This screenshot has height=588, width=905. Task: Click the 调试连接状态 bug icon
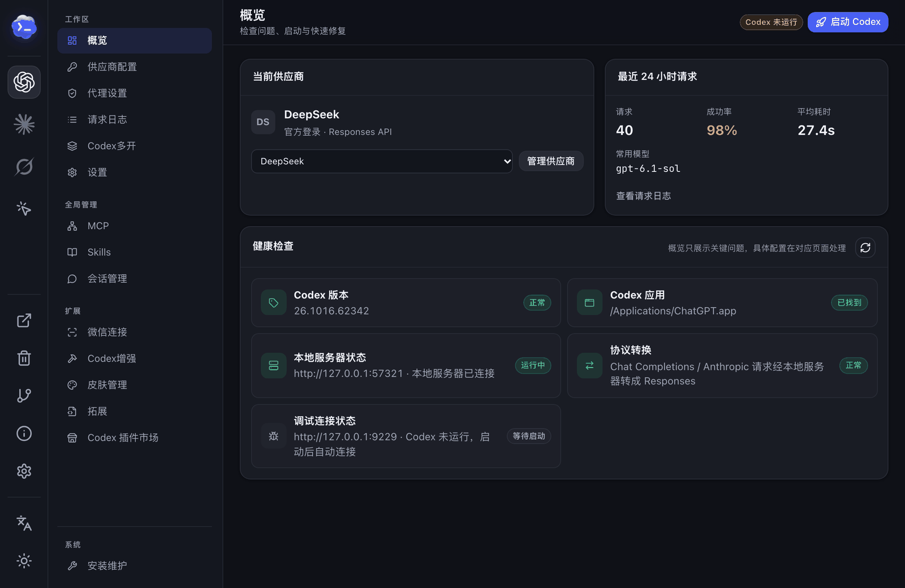click(x=274, y=436)
